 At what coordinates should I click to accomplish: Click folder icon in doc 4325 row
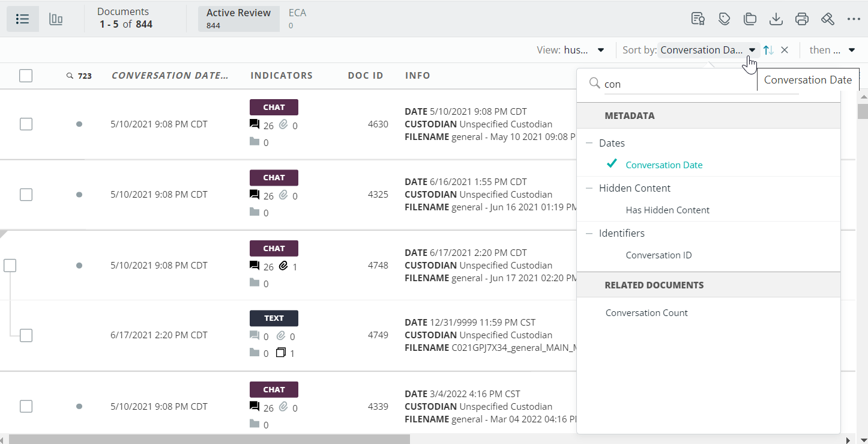coord(255,212)
